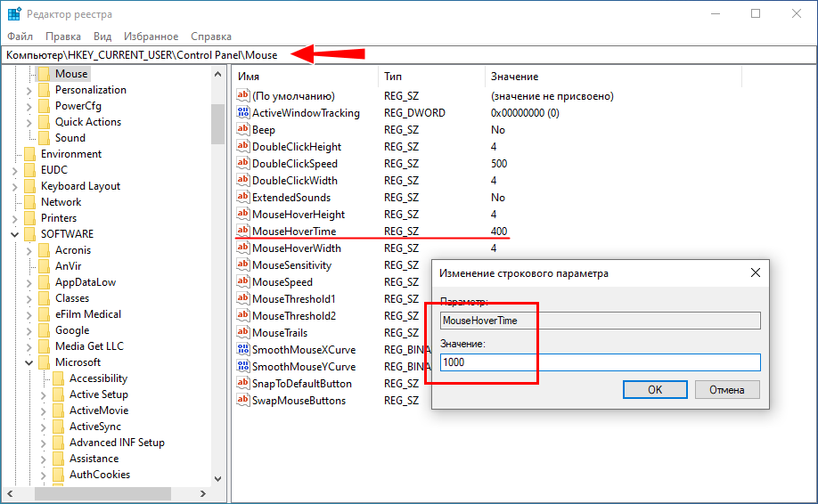Click the Значение input field with 1000
The width and height of the screenshot is (818, 504).
point(600,362)
